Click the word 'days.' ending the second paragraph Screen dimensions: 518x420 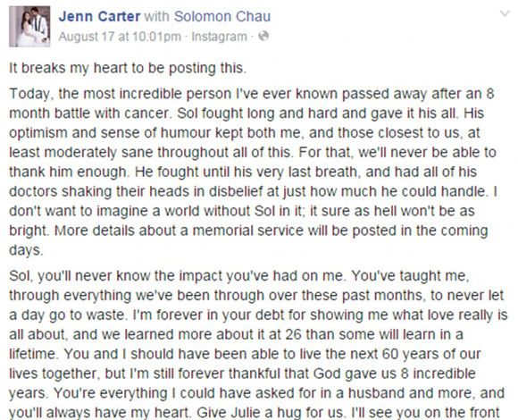click(x=26, y=250)
